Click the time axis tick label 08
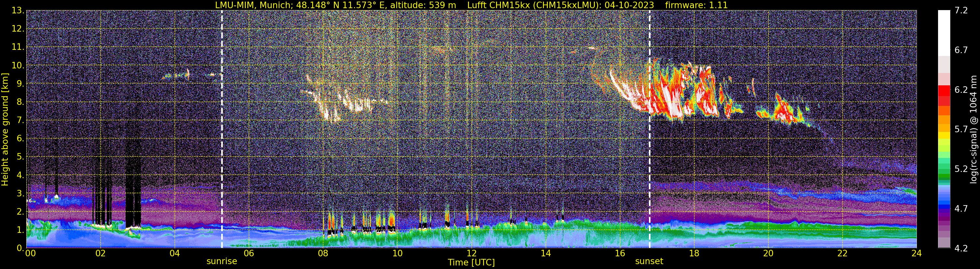This screenshot has height=269, width=980. 323,254
